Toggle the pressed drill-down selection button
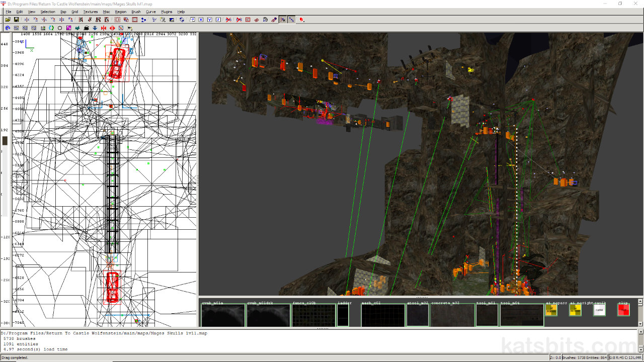This screenshot has height=362, width=644. [291, 20]
